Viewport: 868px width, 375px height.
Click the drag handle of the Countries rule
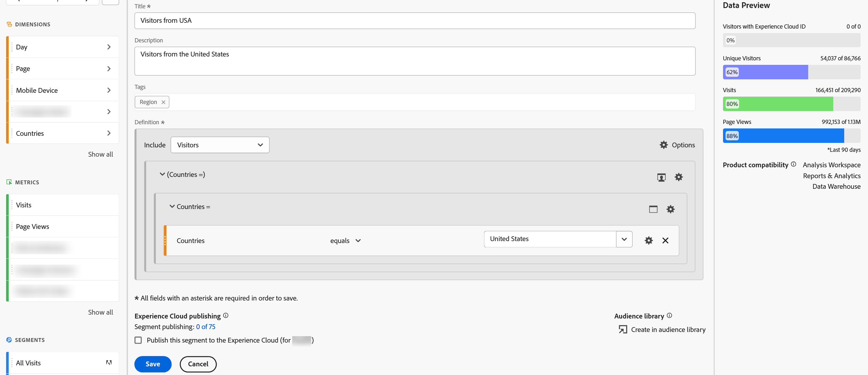pyautogui.click(x=165, y=240)
